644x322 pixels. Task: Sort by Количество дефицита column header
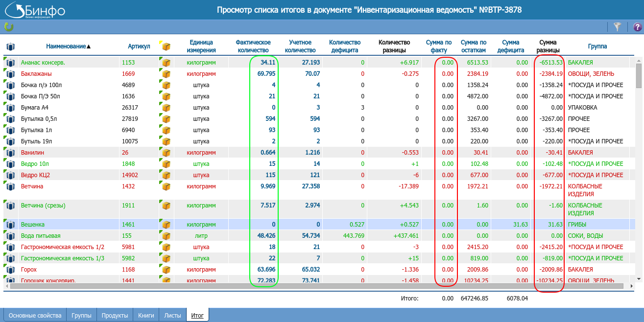point(345,46)
